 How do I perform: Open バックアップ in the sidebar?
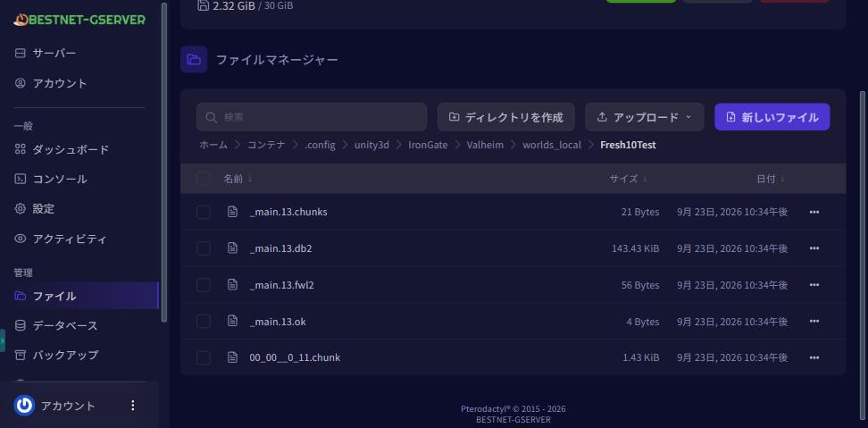[x=56, y=355]
